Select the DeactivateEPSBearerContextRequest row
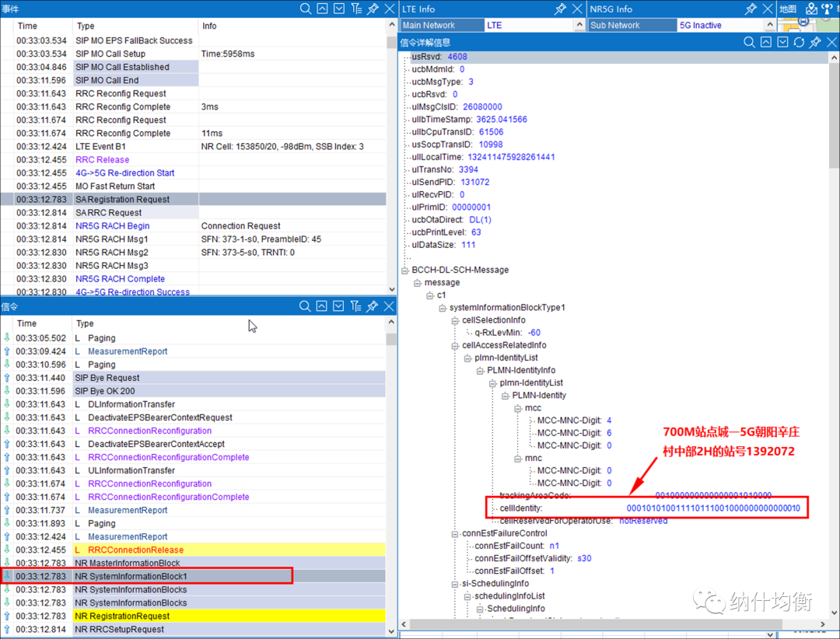The image size is (840, 639). click(193, 417)
